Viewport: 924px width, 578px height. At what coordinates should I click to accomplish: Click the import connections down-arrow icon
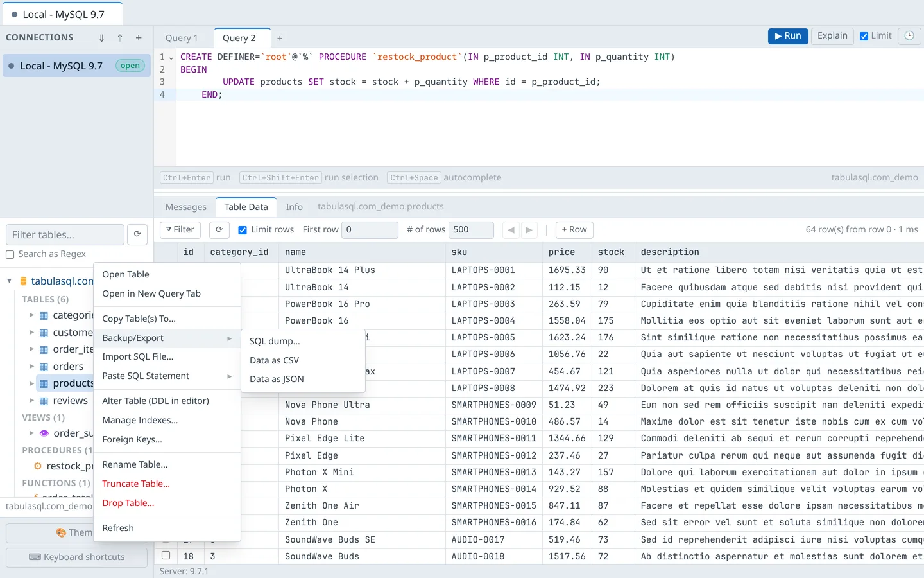[x=101, y=38]
